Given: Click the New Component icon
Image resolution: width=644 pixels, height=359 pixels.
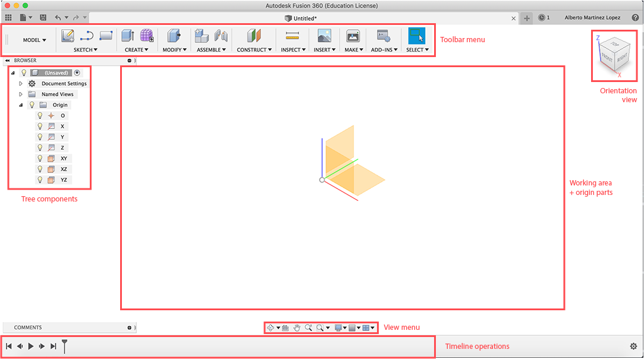Looking at the screenshot, I should pos(201,36).
